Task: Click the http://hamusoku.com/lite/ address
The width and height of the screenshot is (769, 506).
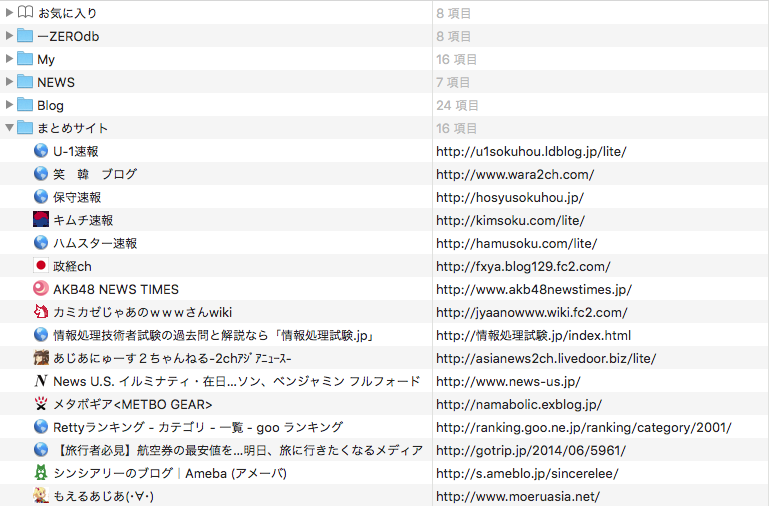Action: point(516,244)
